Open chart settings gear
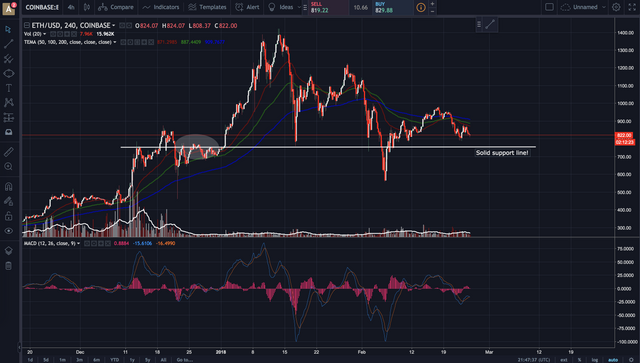 [x=616, y=7]
